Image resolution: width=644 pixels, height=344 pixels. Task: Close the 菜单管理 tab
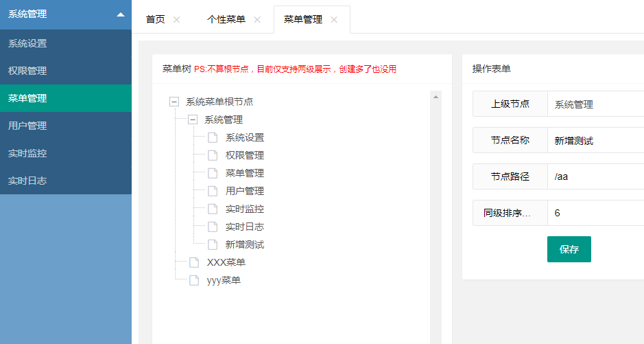(x=334, y=19)
